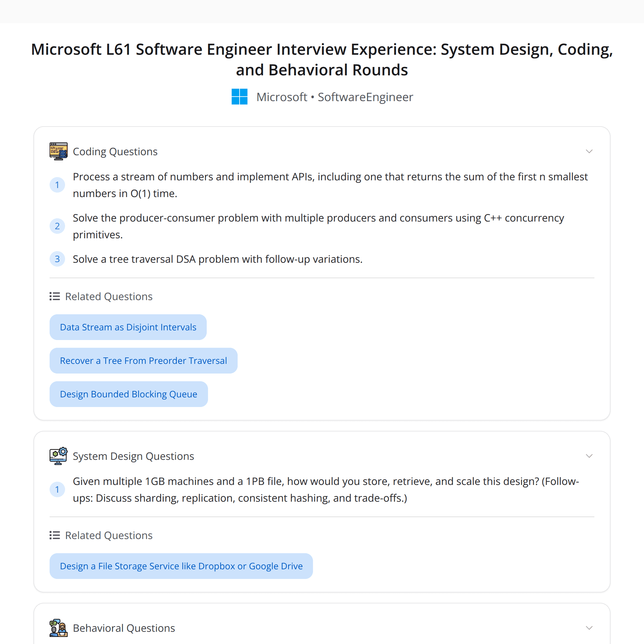Viewport: 644px width, 644px height.
Task: Select the producer-consumer problem question
Action: pos(318,226)
